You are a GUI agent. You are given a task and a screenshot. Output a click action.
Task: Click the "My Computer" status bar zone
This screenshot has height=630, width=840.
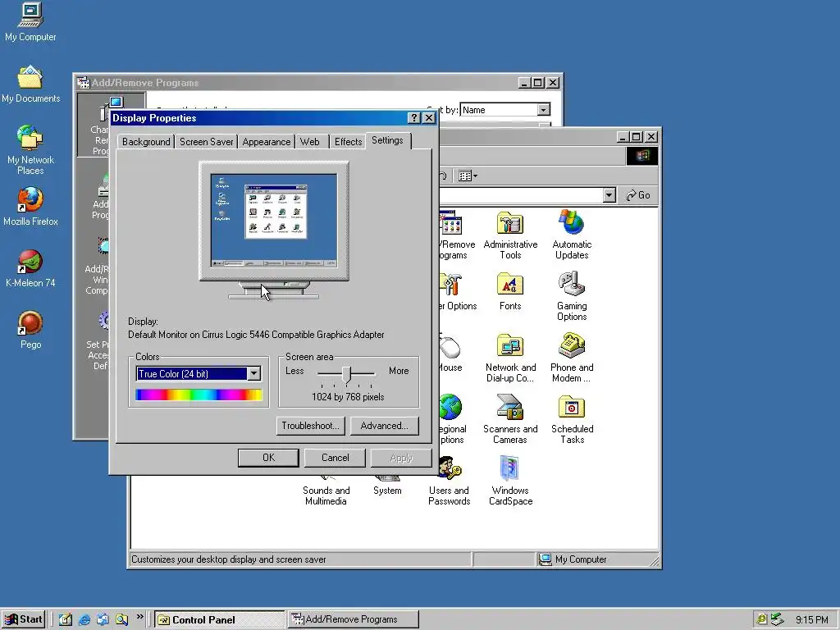coord(597,559)
